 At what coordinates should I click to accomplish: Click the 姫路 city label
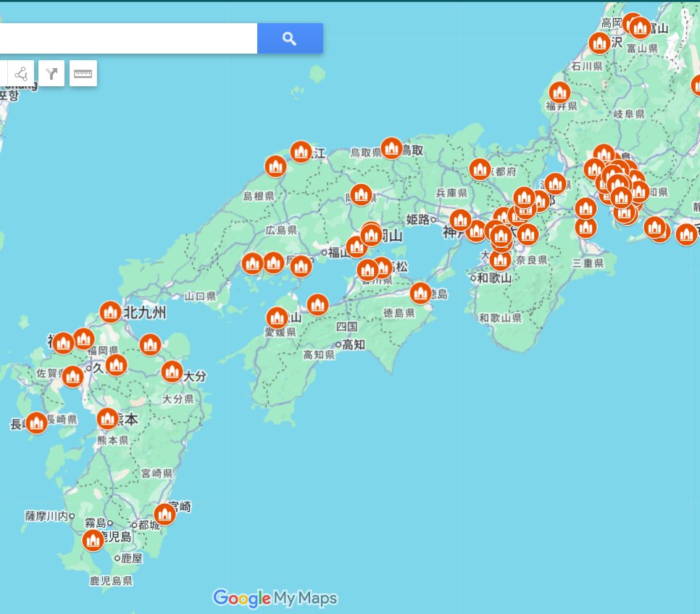tap(418, 219)
